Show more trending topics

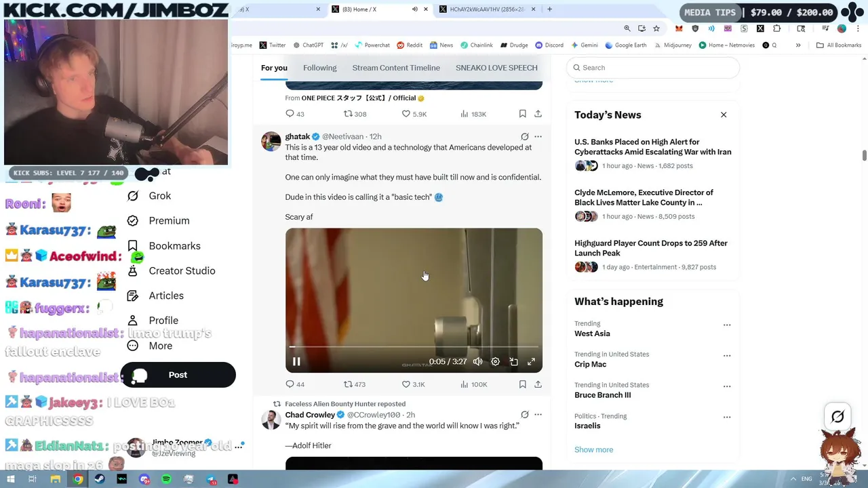click(593, 449)
